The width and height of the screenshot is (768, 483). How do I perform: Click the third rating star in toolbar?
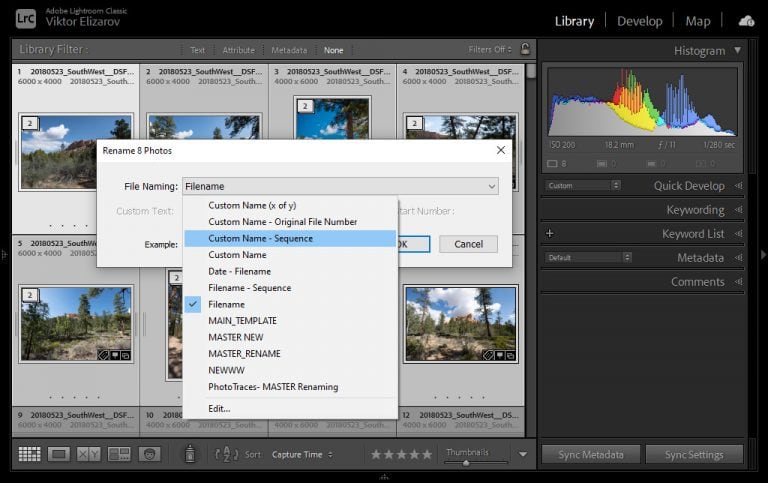pos(402,455)
